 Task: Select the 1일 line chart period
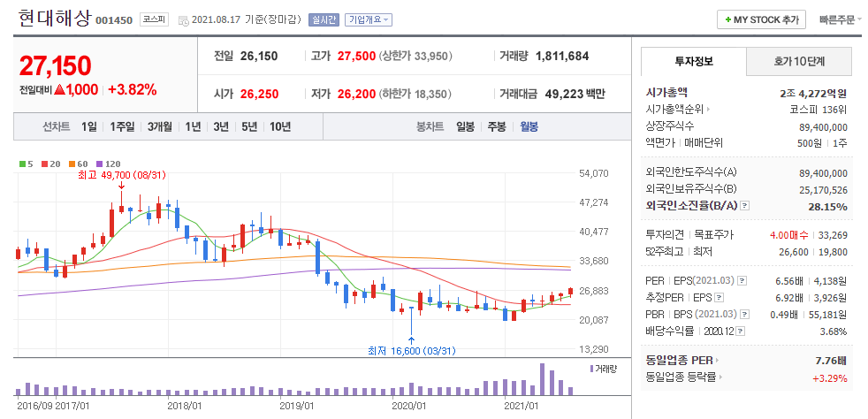coord(88,126)
